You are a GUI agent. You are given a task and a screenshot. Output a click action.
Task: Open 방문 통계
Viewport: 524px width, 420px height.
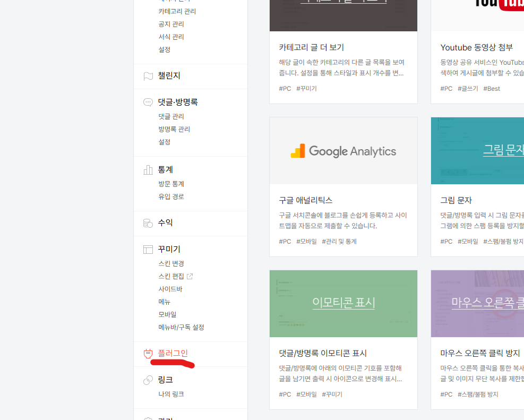pos(171,184)
